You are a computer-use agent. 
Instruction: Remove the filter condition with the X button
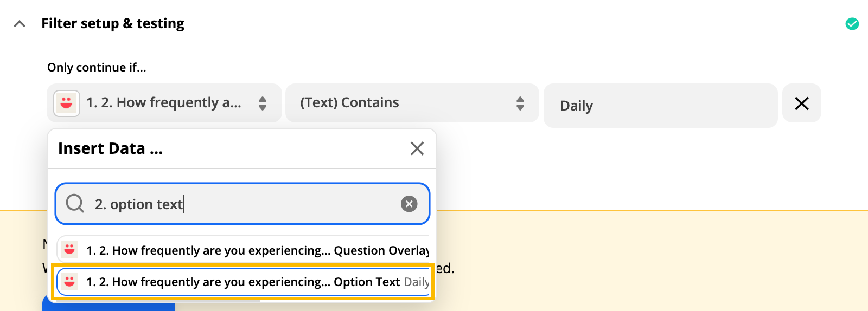802,103
